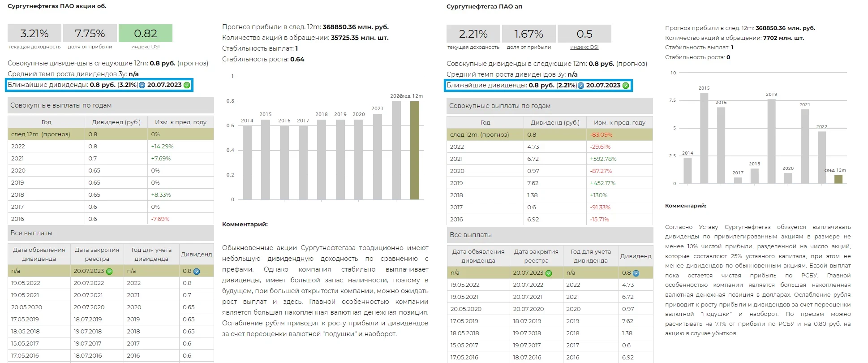
Task: Click blue icon next to 0.8 in ordinary payouts table
Action: point(197,271)
